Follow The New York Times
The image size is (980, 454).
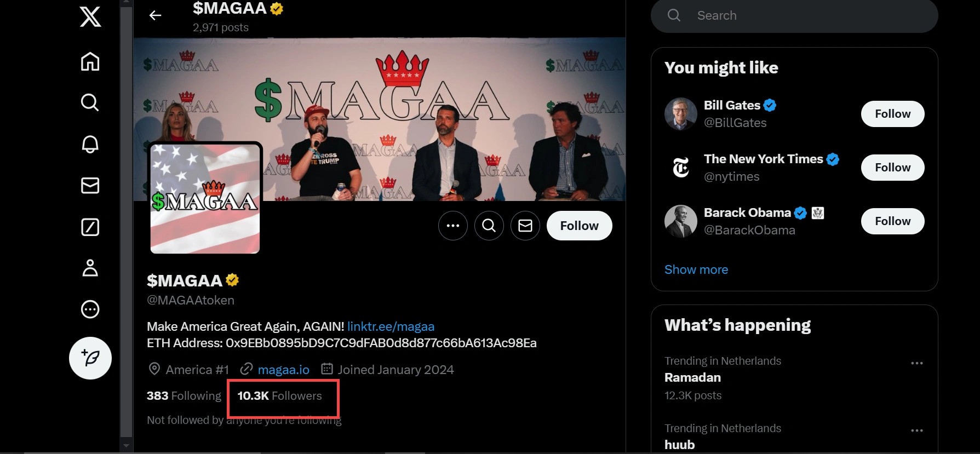[893, 168]
